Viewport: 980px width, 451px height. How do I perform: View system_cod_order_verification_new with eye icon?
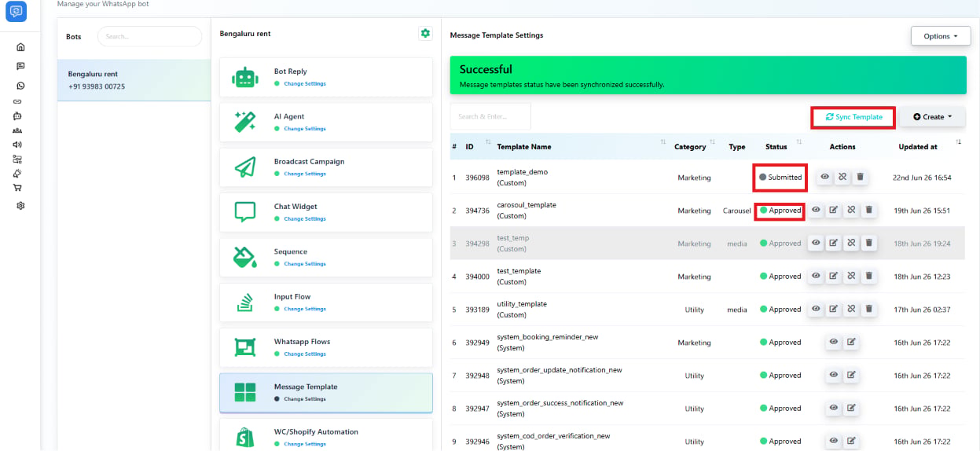tap(834, 442)
